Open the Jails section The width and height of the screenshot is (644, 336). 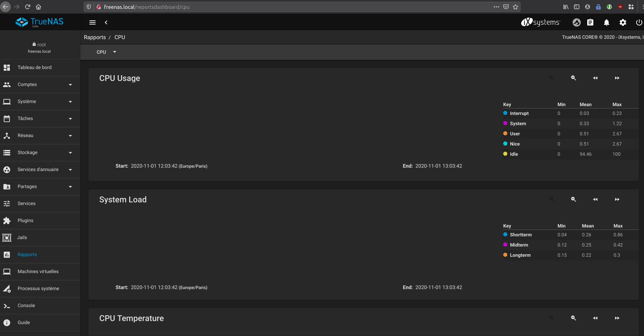40,238
